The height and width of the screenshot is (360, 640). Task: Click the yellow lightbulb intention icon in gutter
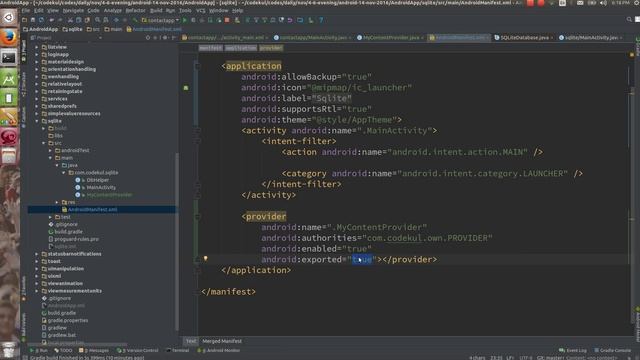pos(206,258)
